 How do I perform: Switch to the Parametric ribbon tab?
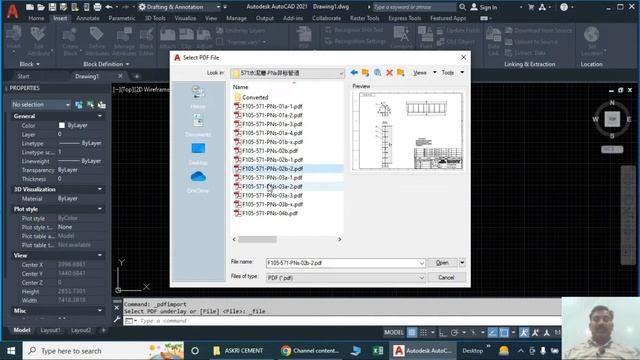pyautogui.click(x=122, y=18)
